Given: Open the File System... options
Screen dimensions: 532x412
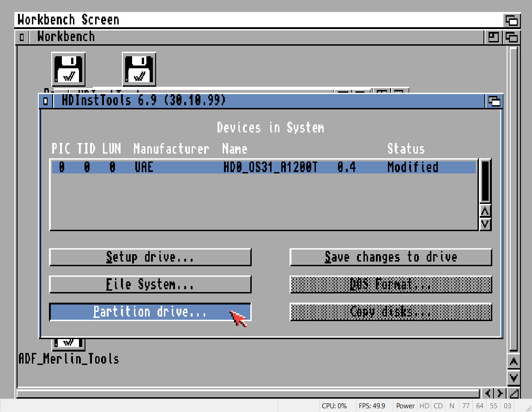Looking at the screenshot, I should 150,284.
